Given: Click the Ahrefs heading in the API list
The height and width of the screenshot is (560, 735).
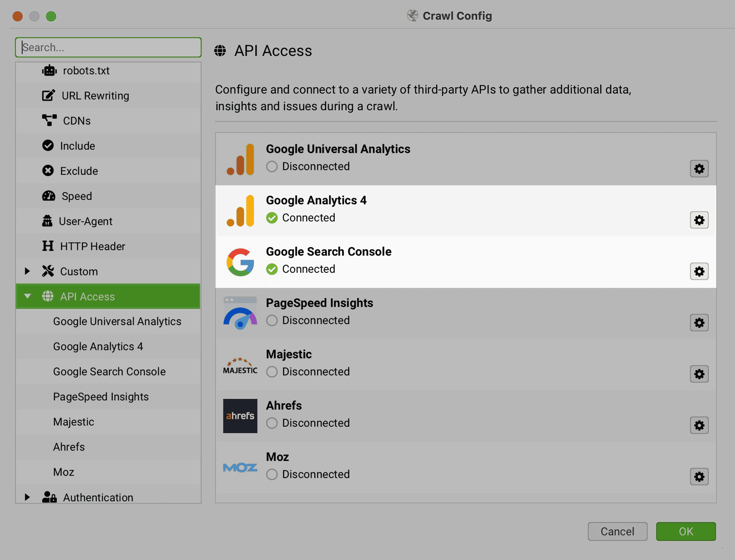Looking at the screenshot, I should (x=284, y=405).
